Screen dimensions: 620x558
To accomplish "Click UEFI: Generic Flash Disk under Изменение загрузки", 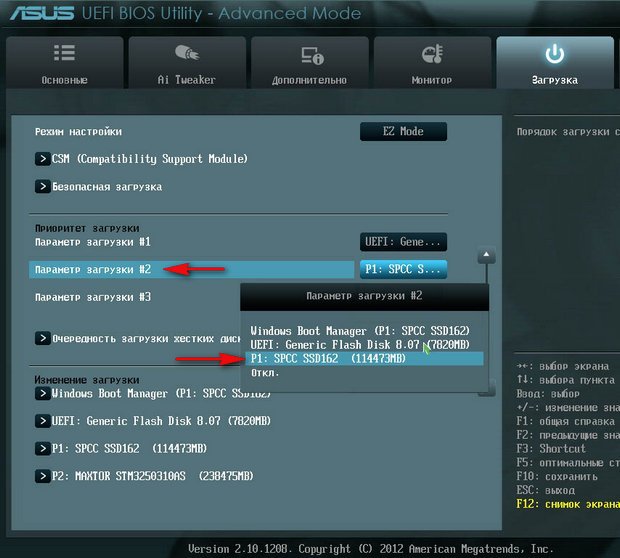I will coord(161,421).
